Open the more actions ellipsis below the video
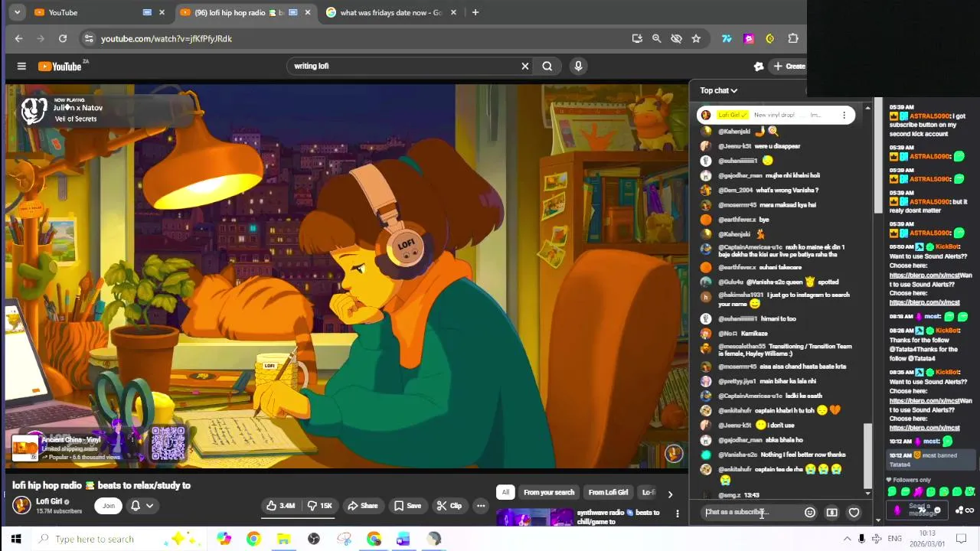This screenshot has height=551, width=980. tap(481, 506)
